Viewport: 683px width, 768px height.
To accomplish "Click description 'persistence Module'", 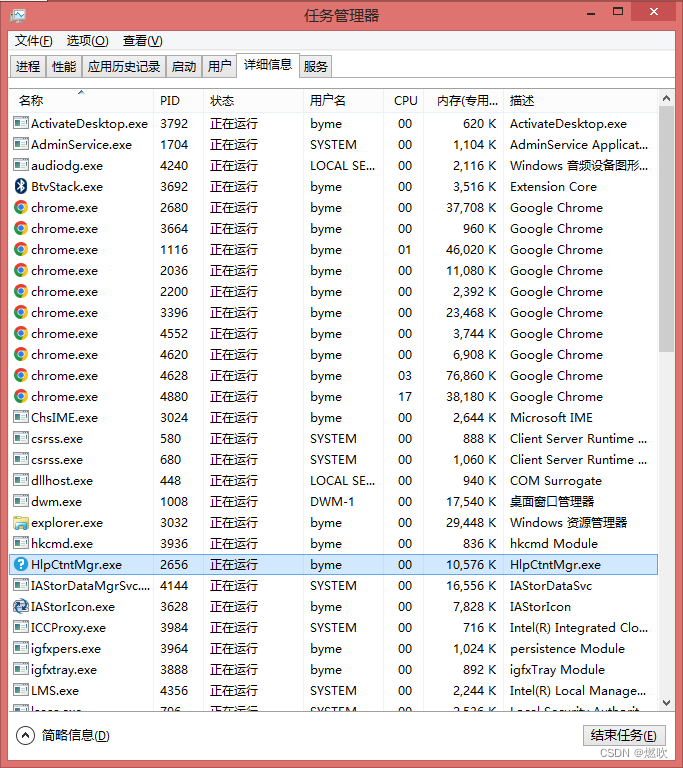I will [x=567, y=648].
